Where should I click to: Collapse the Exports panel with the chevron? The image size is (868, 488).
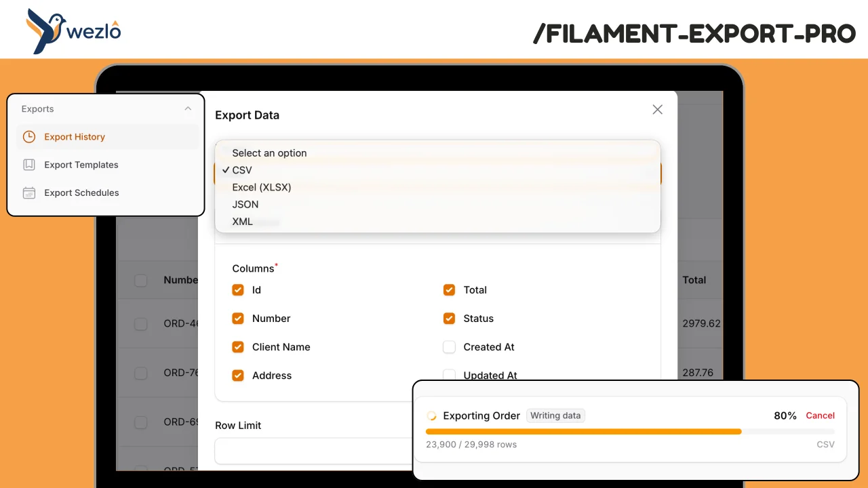(189, 108)
